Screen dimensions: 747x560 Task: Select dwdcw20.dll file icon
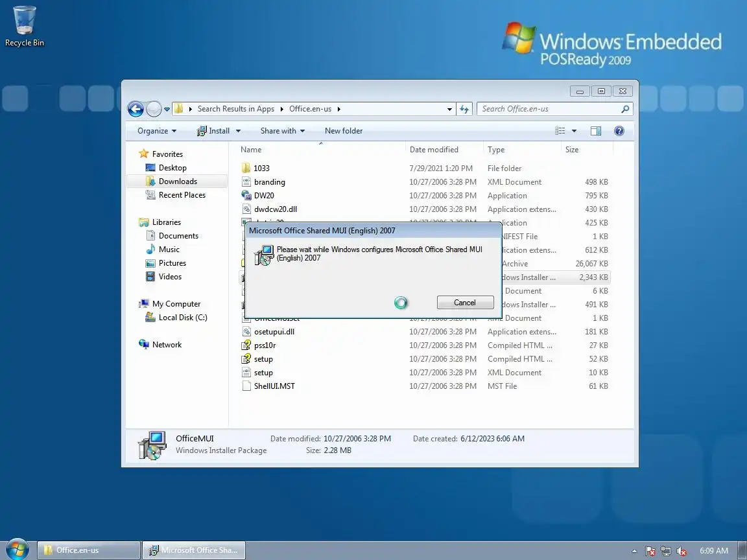pyautogui.click(x=246, y=209)
